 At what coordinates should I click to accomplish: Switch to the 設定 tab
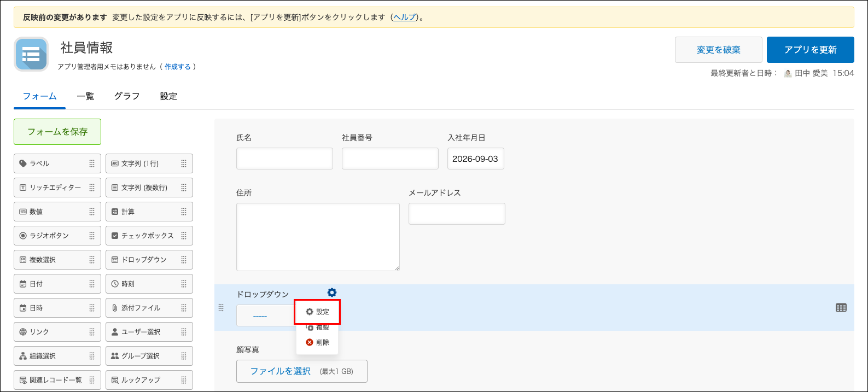click(x=168, y=96)
